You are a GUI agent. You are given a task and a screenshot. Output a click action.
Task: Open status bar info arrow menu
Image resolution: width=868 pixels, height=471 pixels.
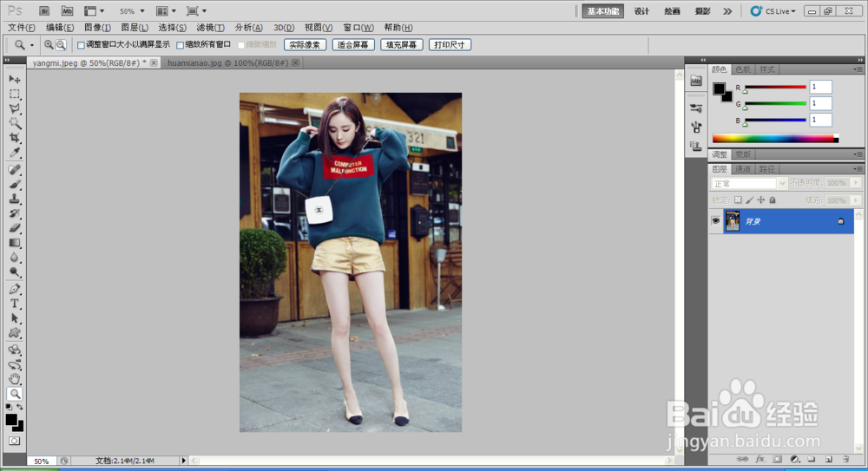[184, 461]
